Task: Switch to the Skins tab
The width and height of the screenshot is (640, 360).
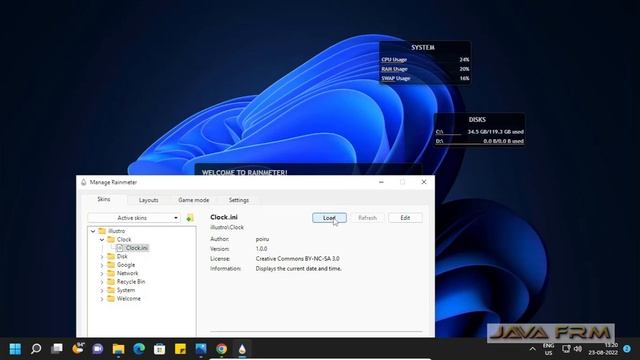Action: 104,199
